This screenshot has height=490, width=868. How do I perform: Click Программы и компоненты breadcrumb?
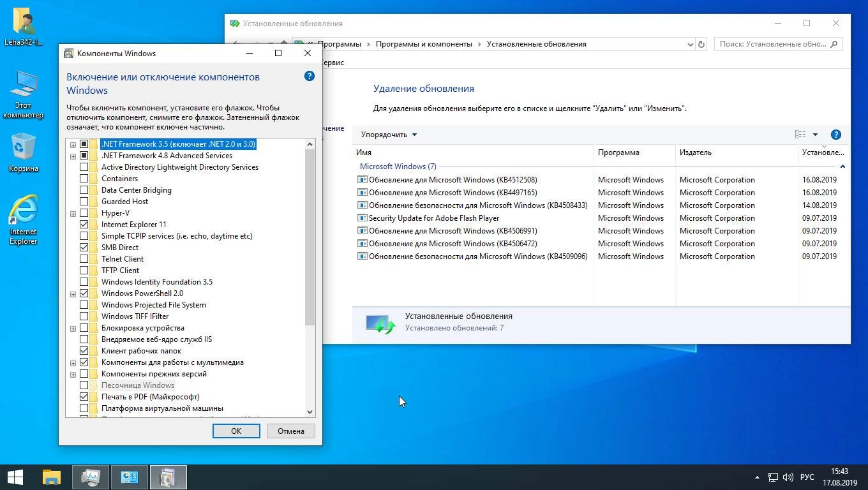(424, 44)
